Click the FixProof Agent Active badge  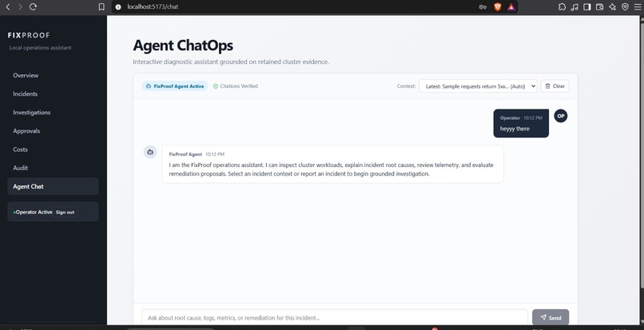pyautogui.click(x=175, y=86)
